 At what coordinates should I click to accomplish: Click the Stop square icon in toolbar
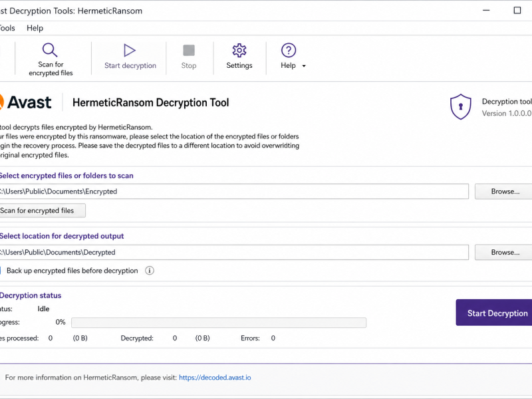189,51
